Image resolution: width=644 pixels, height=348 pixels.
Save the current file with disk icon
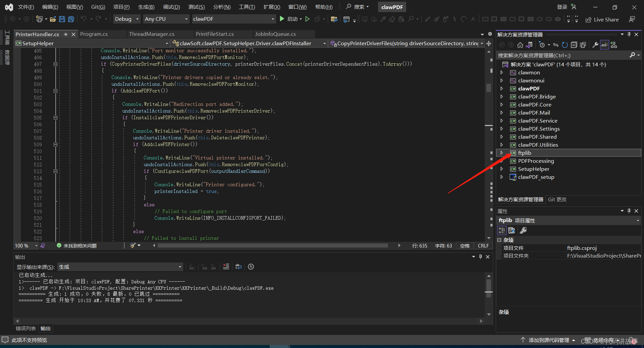(62, 19)
